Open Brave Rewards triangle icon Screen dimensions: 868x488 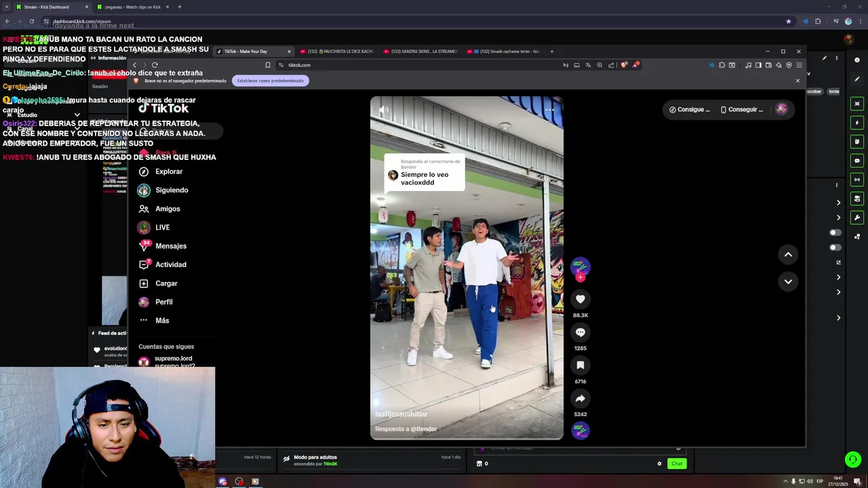tap(636, 65)
